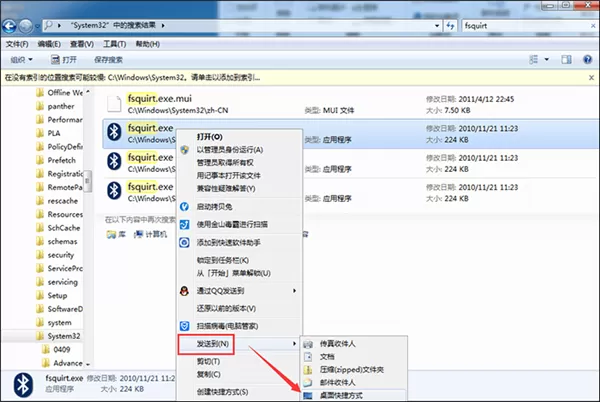Toggle the preview pane icon
The width and height of the screenshot is (600, 402).
566,60
